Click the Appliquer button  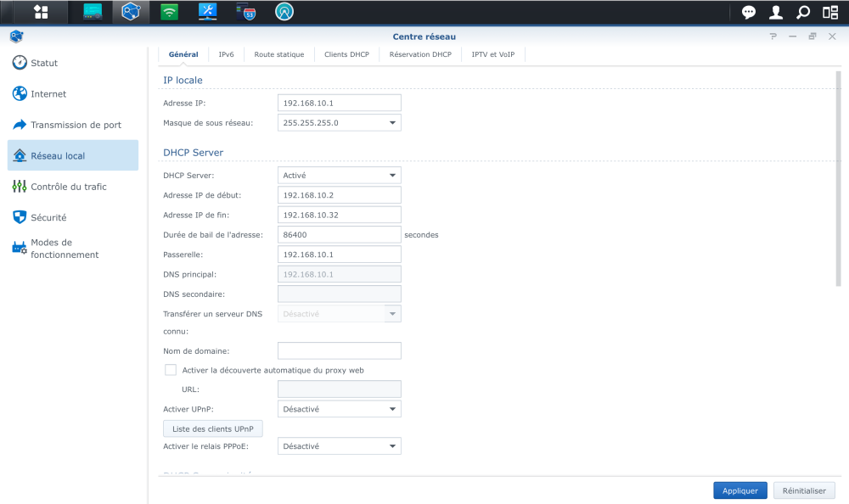[x=740, y=490]
